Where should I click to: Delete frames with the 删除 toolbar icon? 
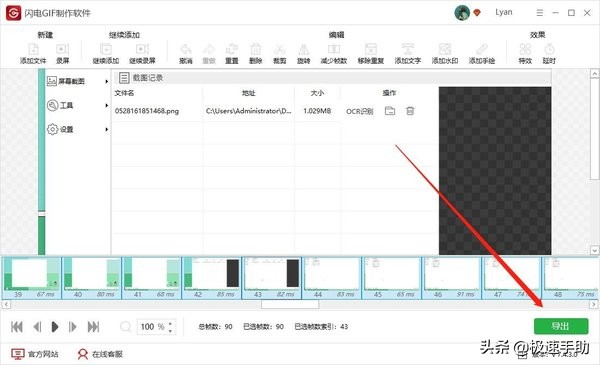[256, 49]
